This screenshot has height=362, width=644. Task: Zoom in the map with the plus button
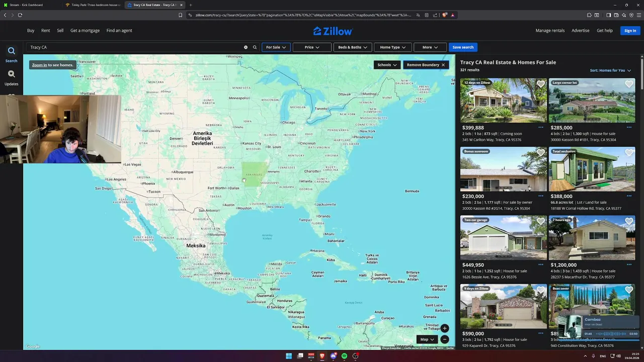tap(444, 328)
